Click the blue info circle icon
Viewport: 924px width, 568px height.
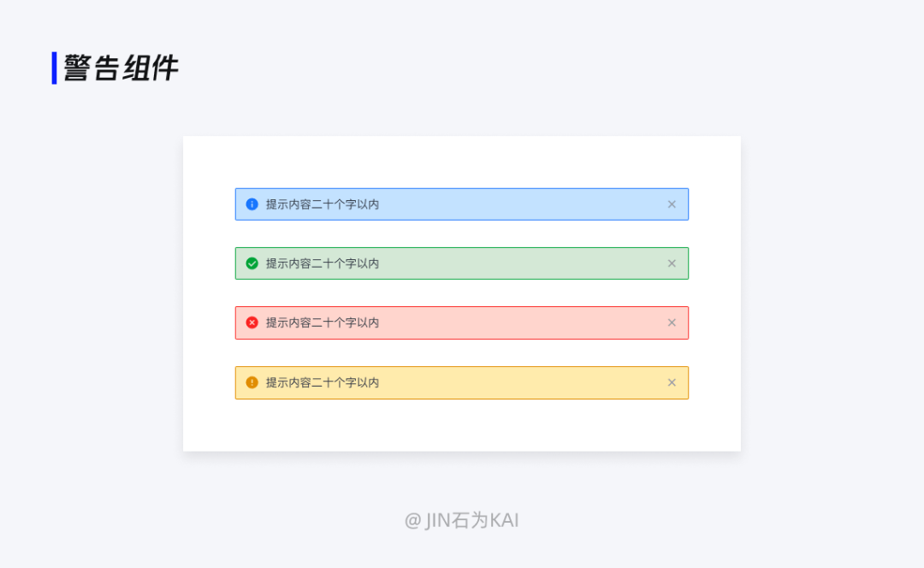[x=252, y=204]
